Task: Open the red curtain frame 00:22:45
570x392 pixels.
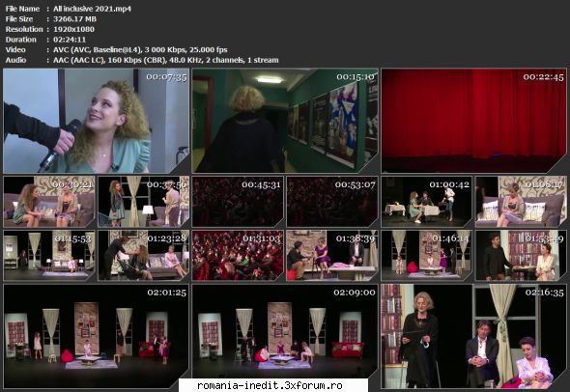Action: [474, 121]
